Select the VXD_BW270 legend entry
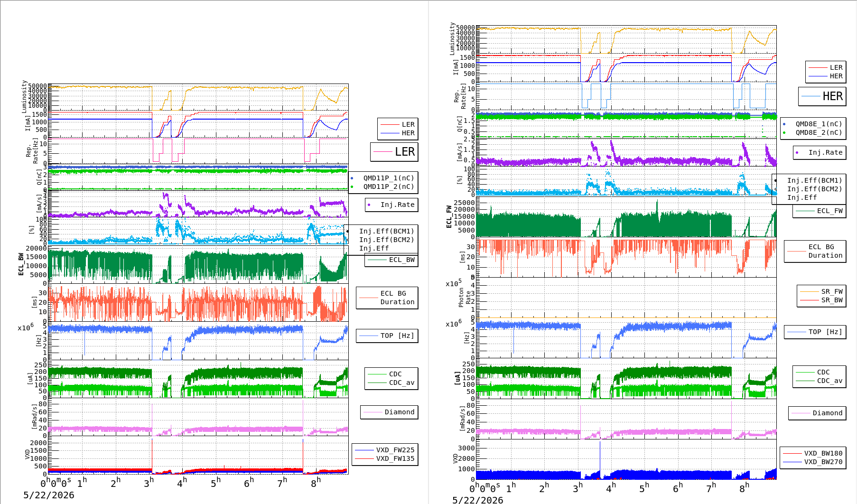 (x=823, y=462)
